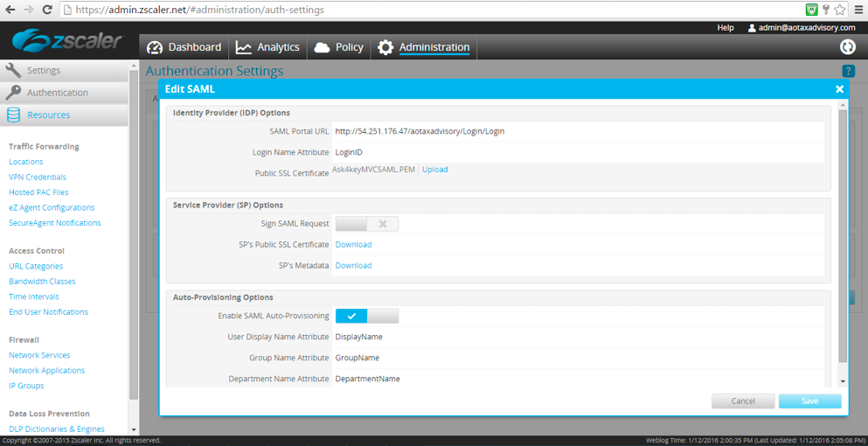Open Locations in sidebar
The width and height of the screenshot is (868, 446).
26,162
